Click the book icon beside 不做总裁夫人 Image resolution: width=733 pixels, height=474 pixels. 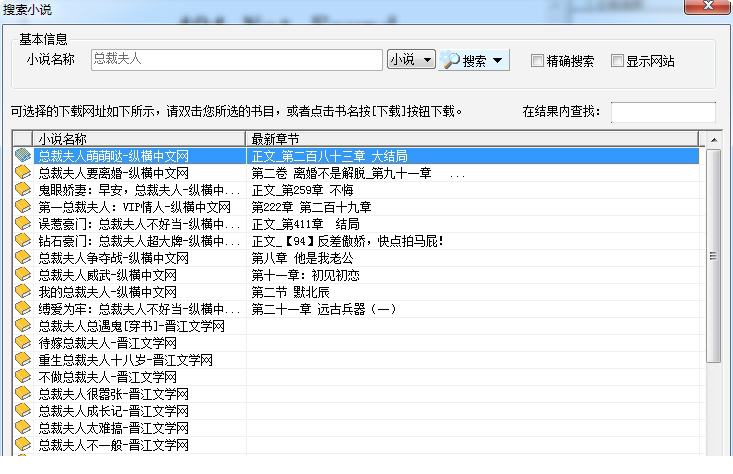pos(22,376)
